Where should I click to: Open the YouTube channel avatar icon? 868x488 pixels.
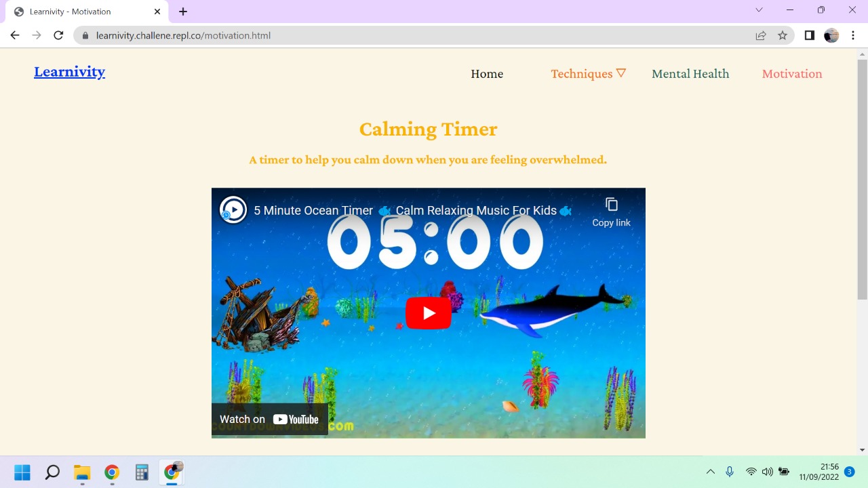tap(233, 210)
